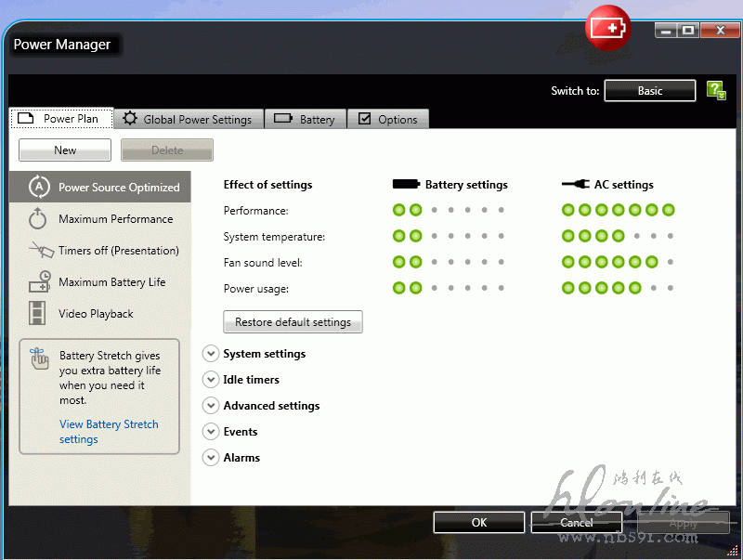Image resolution: width=743 pixels, height=560 pixels.
Task: Open the Battery tab
Action: (306, 119)
